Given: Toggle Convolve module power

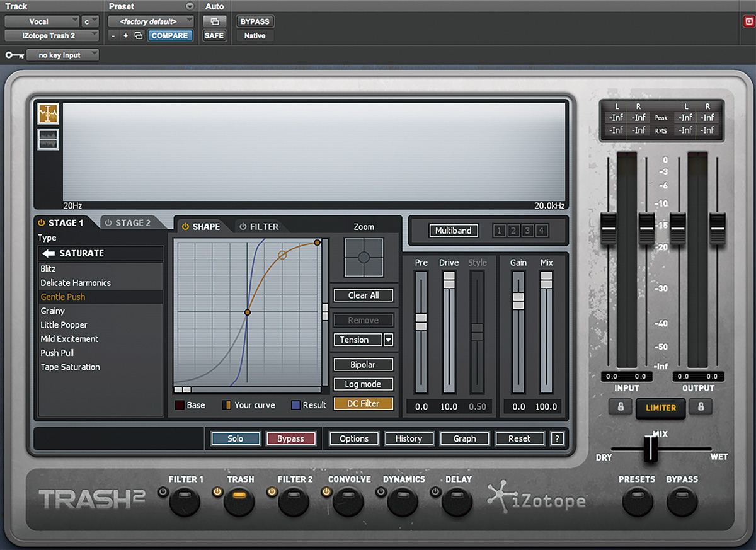Looking at the screenshot, I should (x=327, y=491).
